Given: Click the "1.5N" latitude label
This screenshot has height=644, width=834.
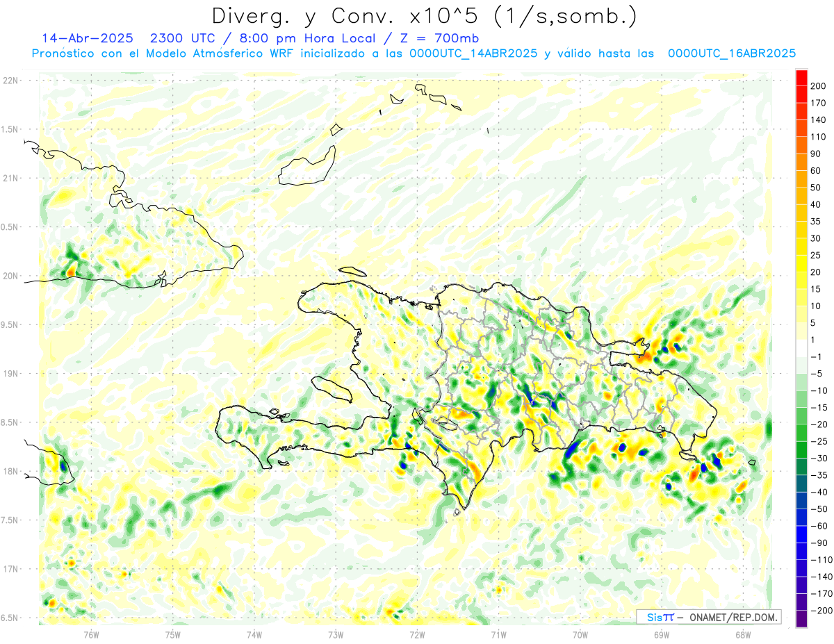Looking at the screenshot, I should 10,129.
